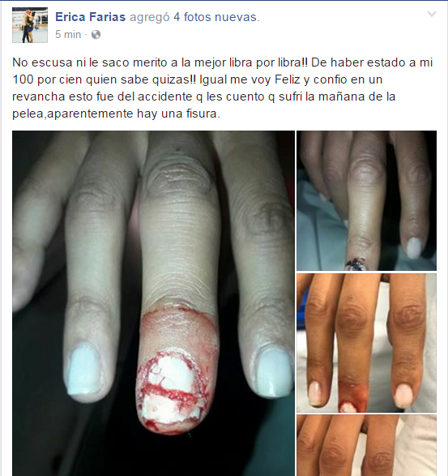
Task: Click the light blue nail in top-right photo
Action: (x=414, y=247)
